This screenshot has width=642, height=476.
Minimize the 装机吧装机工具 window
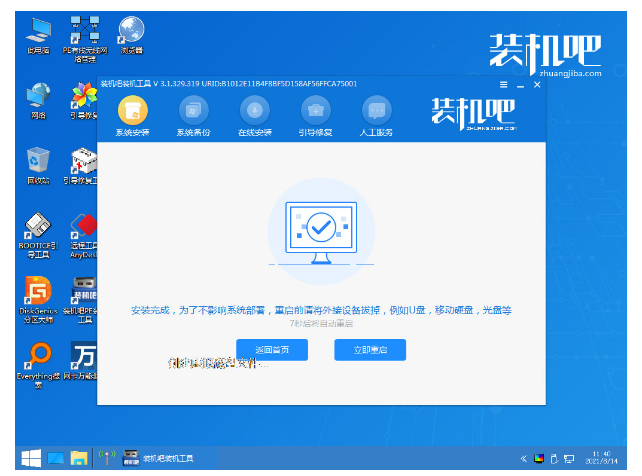pyautogui.click(x=520, y=85)
